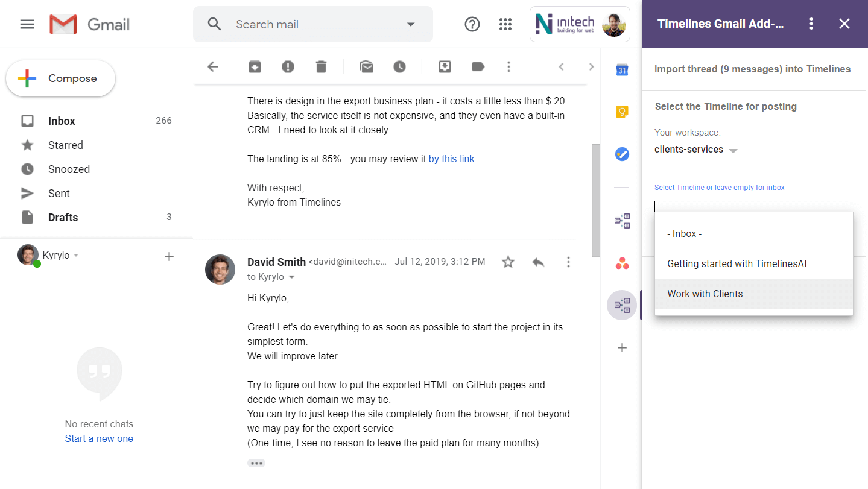The width and height of the screenshot is (868, 489).
Task: Click the email thread vertical scrollbar
Action: tap(595, 199)
